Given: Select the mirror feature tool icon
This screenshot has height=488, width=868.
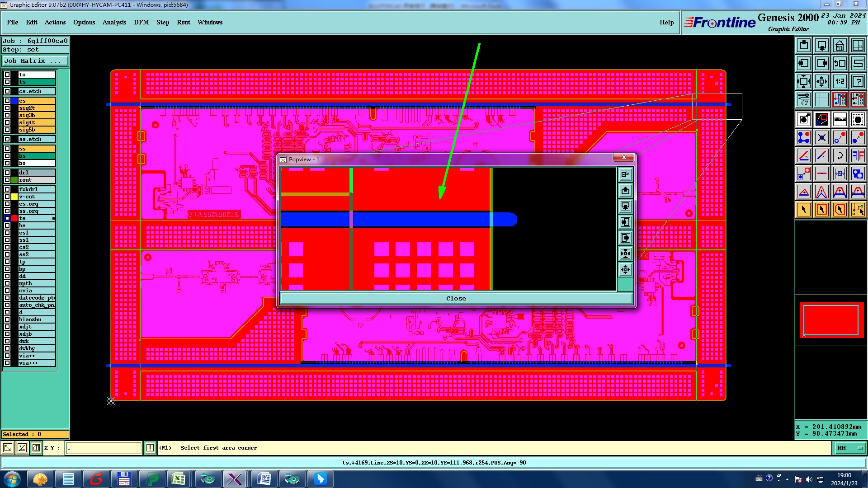Looking at the screenshot, I should coord(858,155).
